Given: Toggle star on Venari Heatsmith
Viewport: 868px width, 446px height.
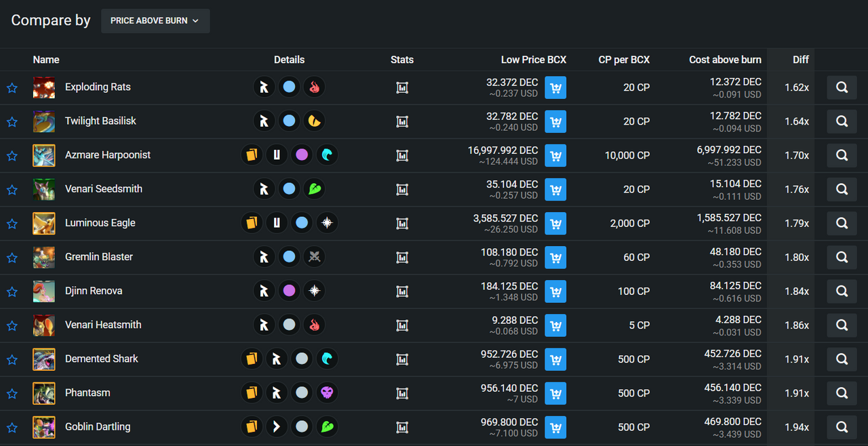Looking at the screenshot, I should (12, 326).
